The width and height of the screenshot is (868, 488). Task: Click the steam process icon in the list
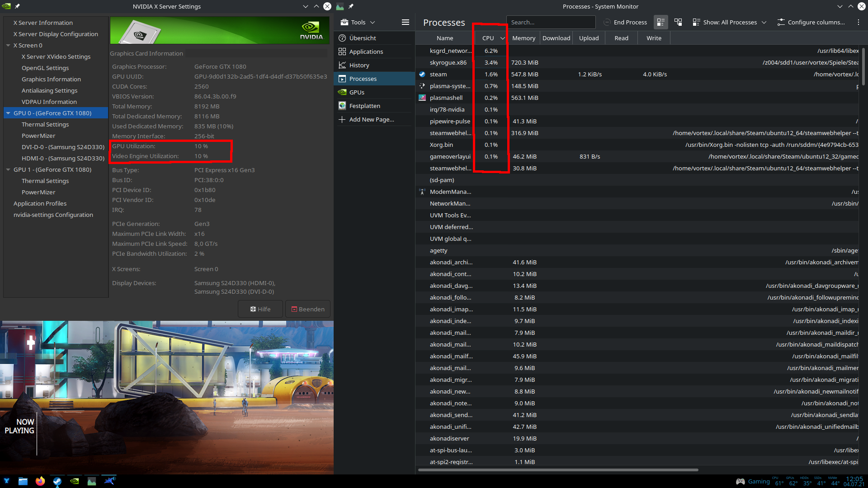coord(422,74)
